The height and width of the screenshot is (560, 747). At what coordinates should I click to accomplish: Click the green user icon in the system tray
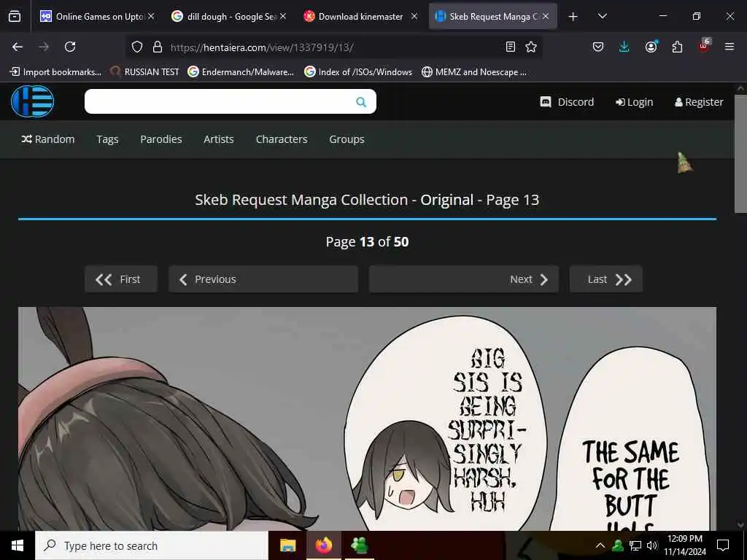618,545
